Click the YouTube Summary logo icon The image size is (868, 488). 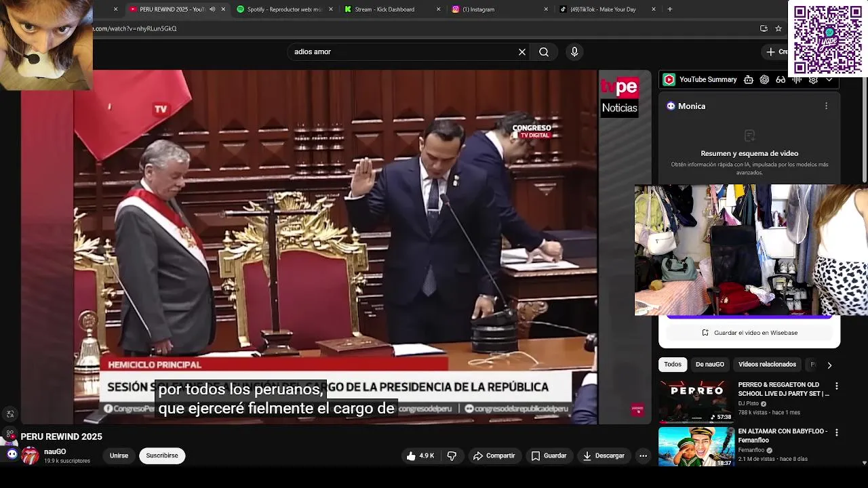(x=669, y=79)
